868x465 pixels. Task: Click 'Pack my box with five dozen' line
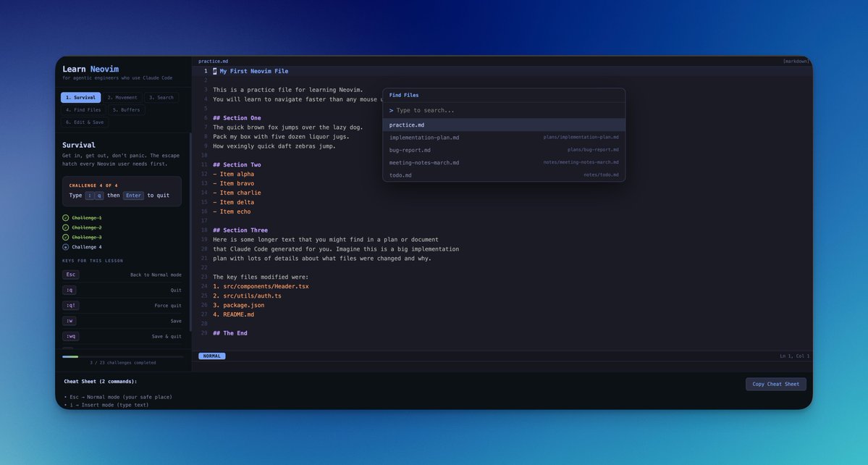[x=281, y=137]
